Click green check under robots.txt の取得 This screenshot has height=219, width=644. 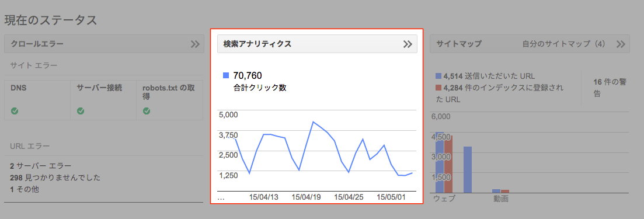coord(146,110)
